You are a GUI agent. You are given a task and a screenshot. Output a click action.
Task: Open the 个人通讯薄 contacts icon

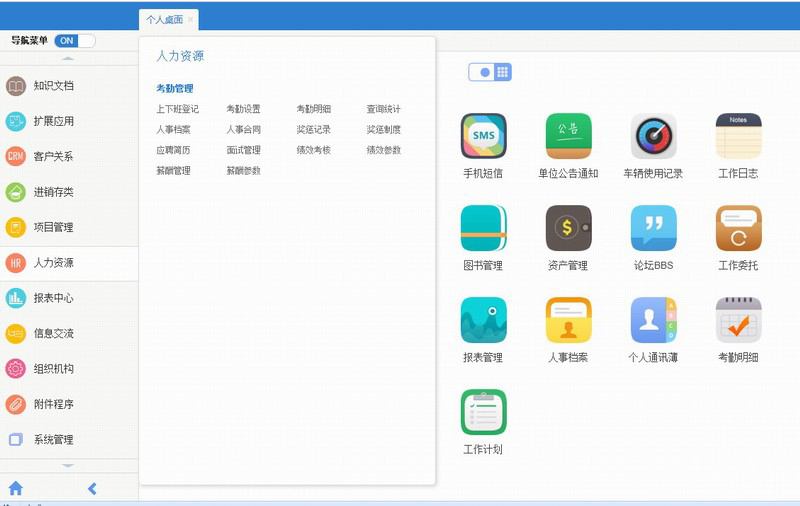[653, 320]
